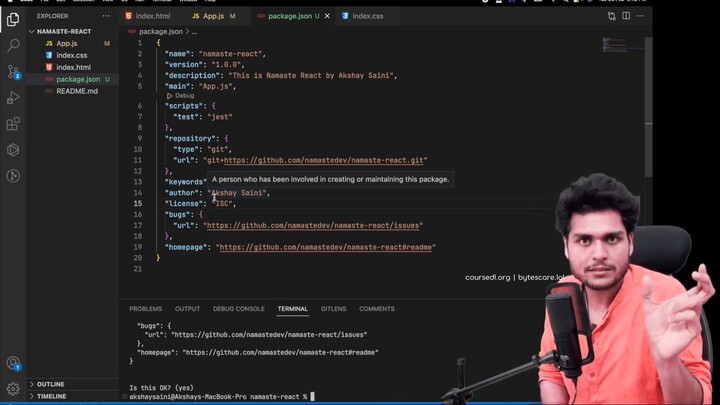Open the GitLens view icon
The height and width of the screenshot is (405, 720).
pyautogui.click(x=13, y=176)
